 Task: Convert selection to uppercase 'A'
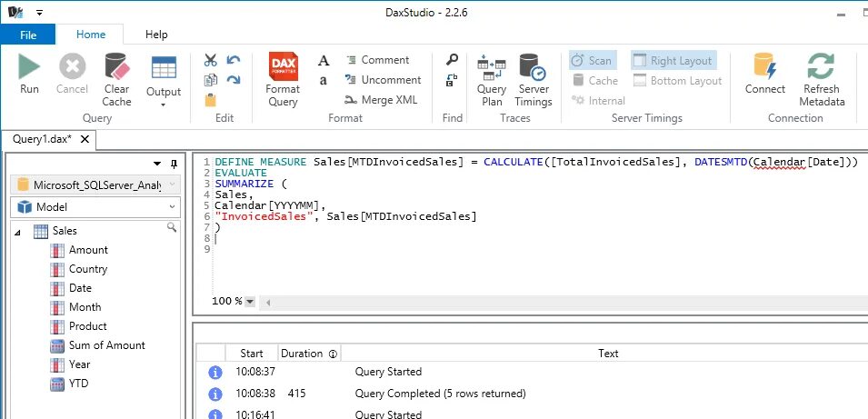(x=324, y=60)
